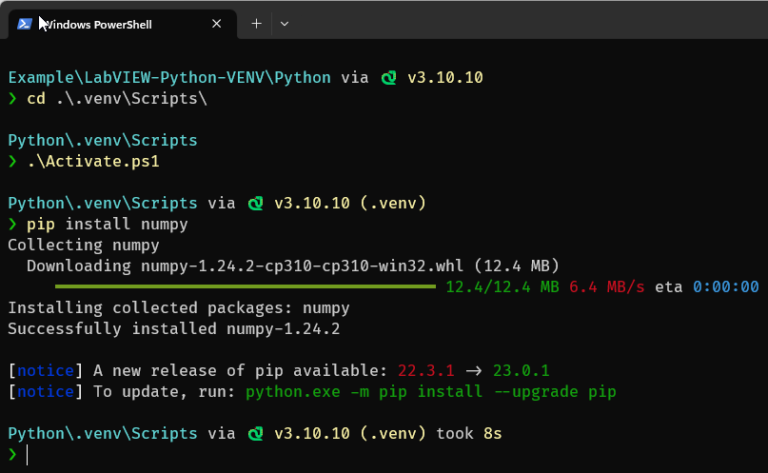The image size is (768, 473).
Task: Open a new terminal tab with plus button
Action: click(x=256, y=24)
